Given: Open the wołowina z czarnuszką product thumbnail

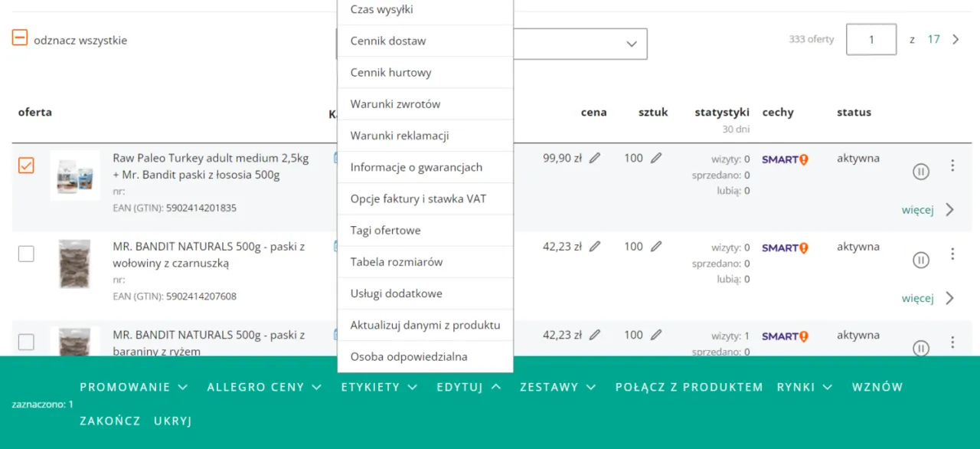Looking at the screenshot, I should point(75,264).
